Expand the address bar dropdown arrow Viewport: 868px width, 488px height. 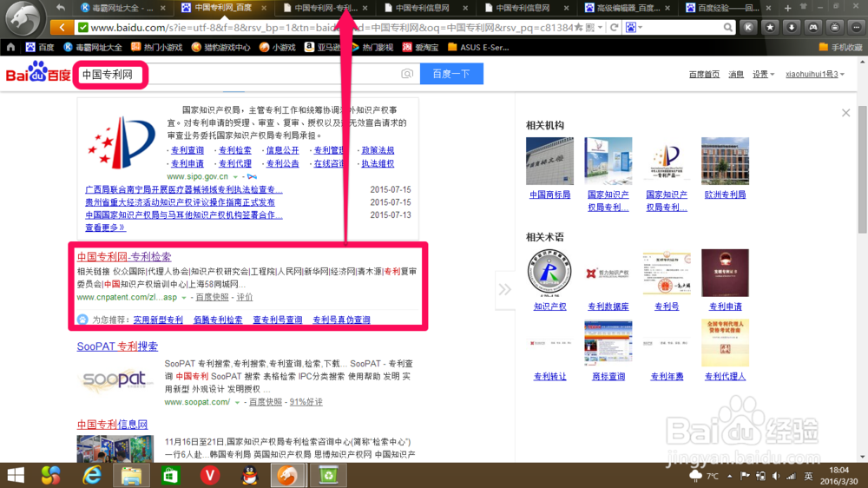(x=600, y=27)
